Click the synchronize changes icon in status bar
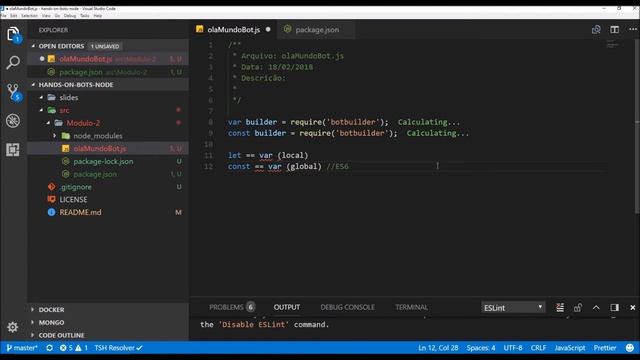The image size is (640, 360). [x=49, y=348]
